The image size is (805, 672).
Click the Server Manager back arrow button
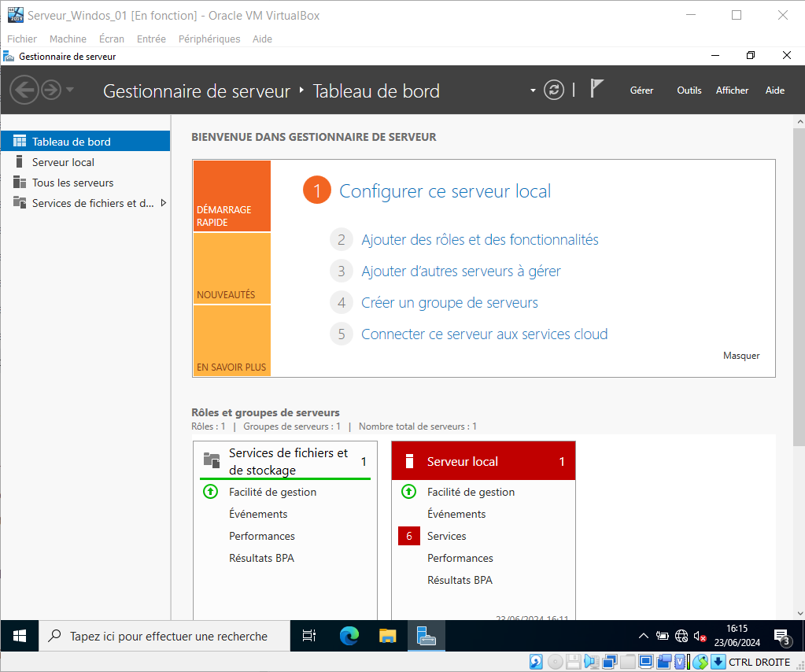(24, 90)
